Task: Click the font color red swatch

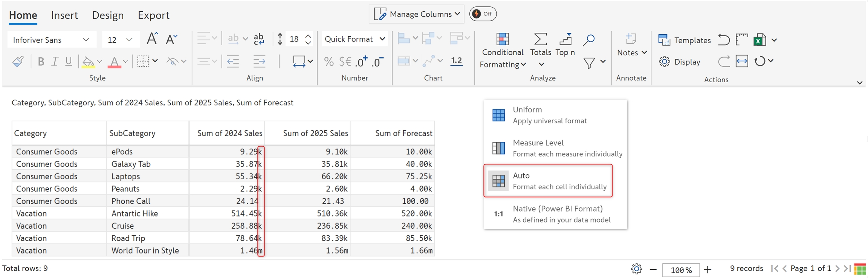Action: [x=114, y=62]
